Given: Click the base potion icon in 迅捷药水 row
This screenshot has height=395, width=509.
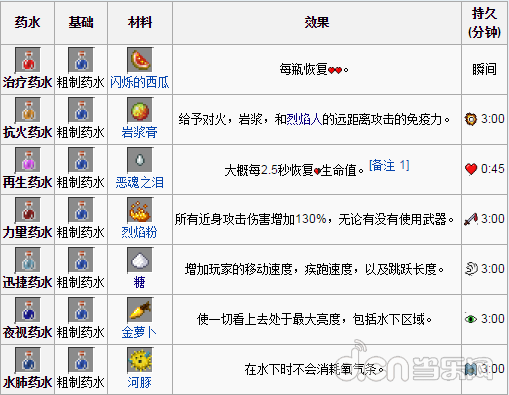Looking at the screenshot, I should point(81,260).
